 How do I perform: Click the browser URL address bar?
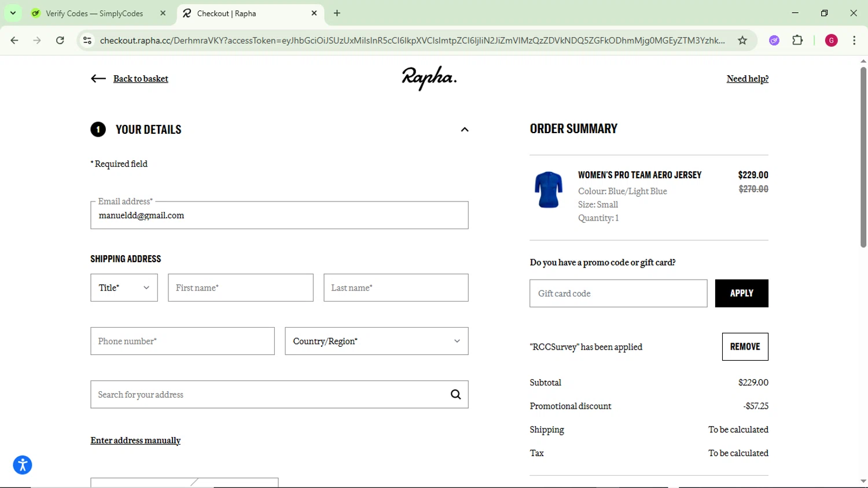[412, 41]
